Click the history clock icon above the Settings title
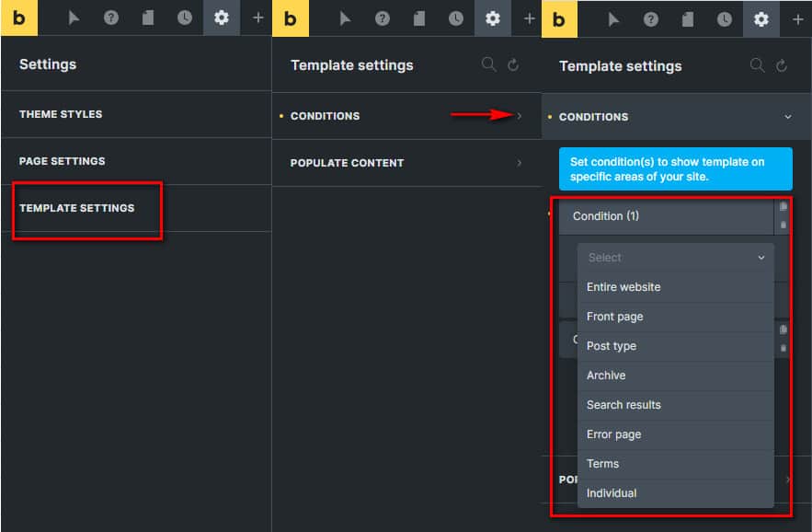This screenshot has width=812, height=532. 185,18
